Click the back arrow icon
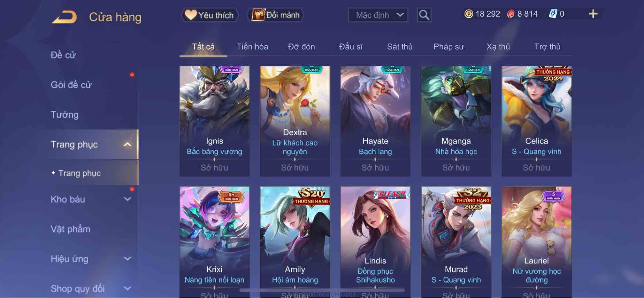This screenshot has height=298, width=644. 64,17
